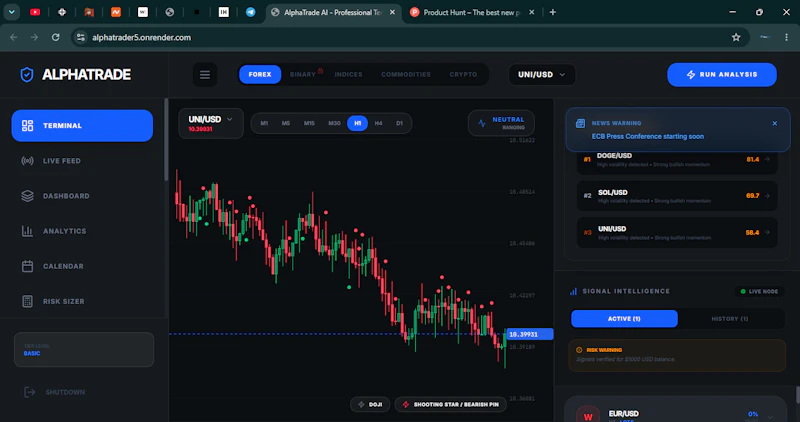This screenshot has width=800, height=422.
Task: Open the Live Feed menu item
Action: tap(82, 161)
